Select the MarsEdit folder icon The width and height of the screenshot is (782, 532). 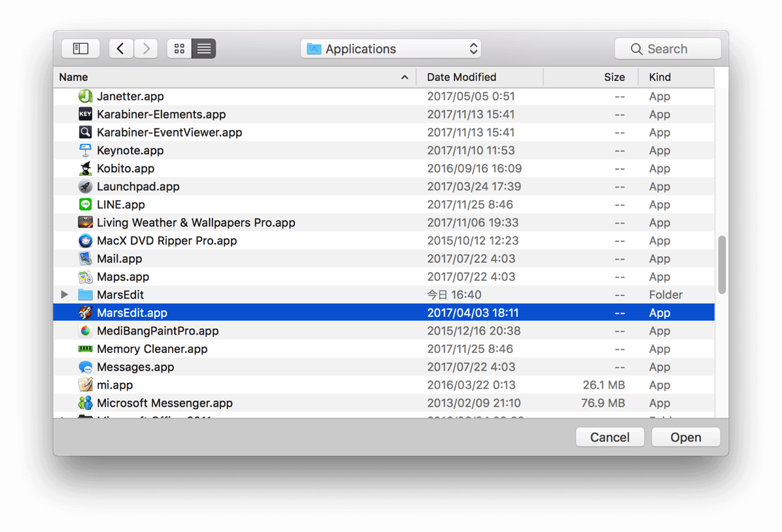[85, 295]
